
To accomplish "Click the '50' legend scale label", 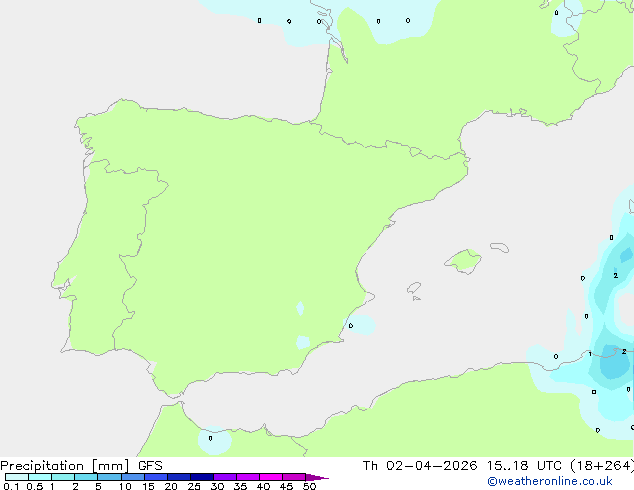I will [x=309, y=486].
